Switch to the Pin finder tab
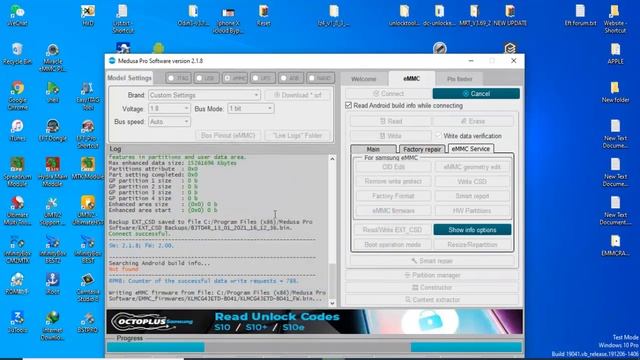640x360 pixels. click(x=460, y=79)
